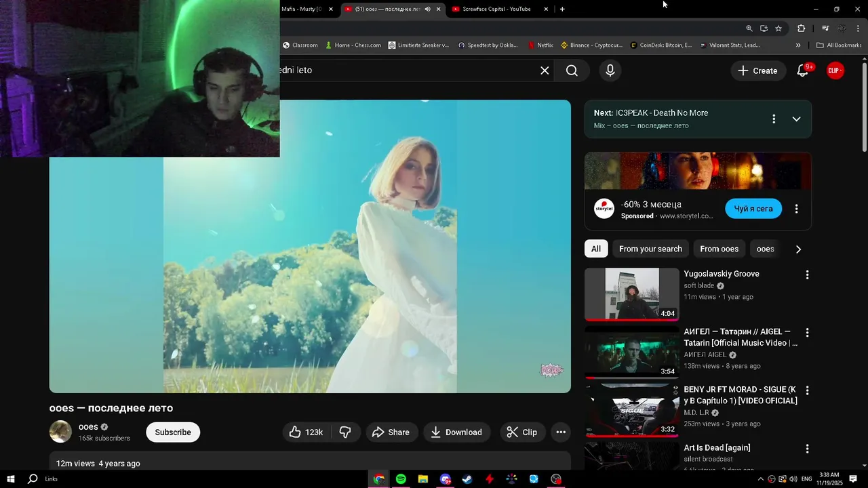Open the BENY JR SIGUE video thumbnail
The width and height of the screenshot is (868, 488).
coord(632,410)
